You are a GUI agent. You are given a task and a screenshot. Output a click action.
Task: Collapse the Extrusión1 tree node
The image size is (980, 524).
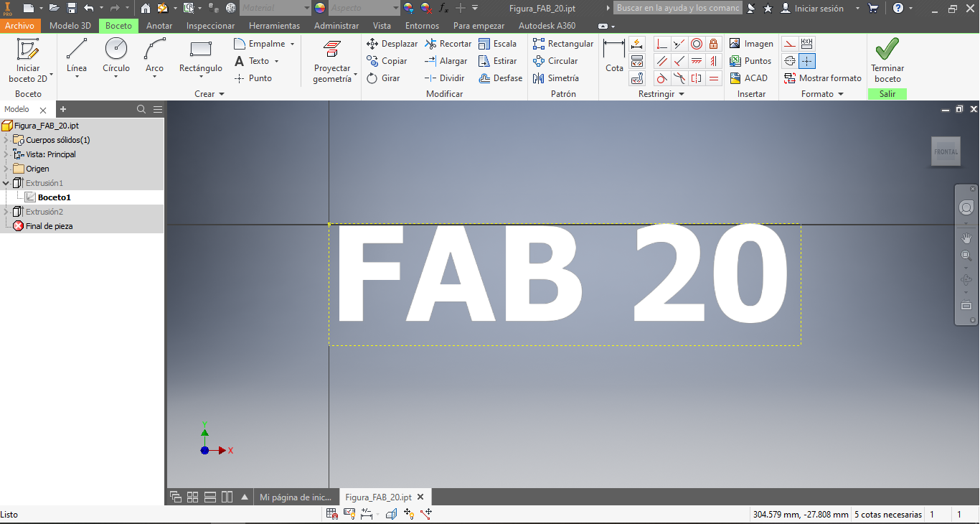[6, 183]
